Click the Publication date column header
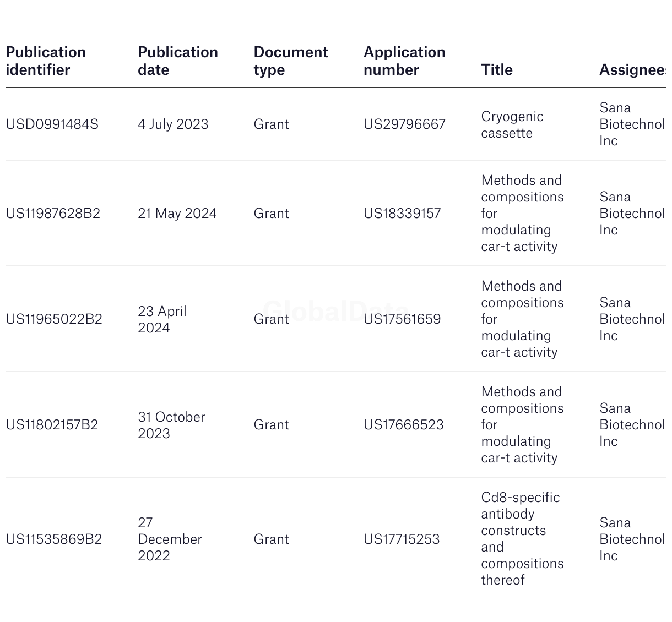 [177, 61]
